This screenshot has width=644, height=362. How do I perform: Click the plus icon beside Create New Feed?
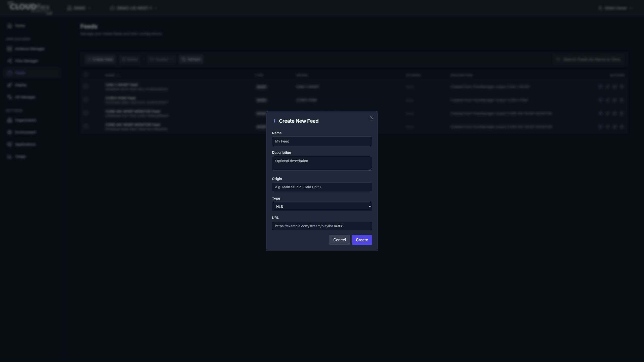pyautogui.click(x=274, y=121)
